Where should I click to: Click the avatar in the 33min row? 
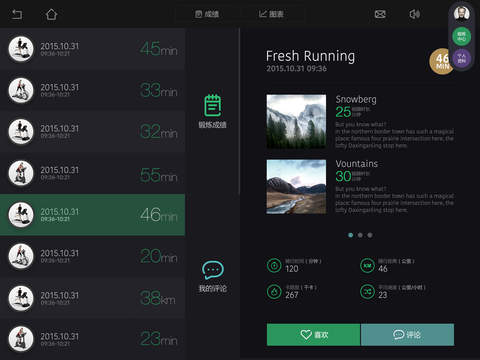(x=21, y=90)
